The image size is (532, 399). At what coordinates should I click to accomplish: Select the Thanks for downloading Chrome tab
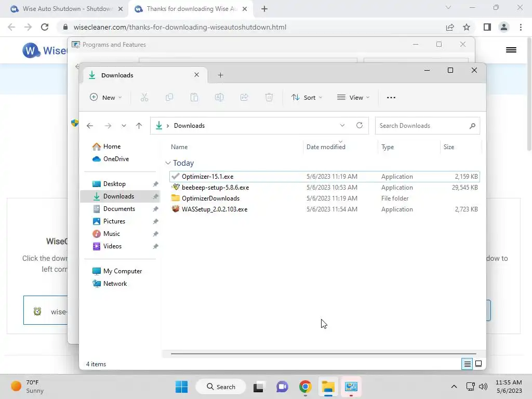point(191,9)
